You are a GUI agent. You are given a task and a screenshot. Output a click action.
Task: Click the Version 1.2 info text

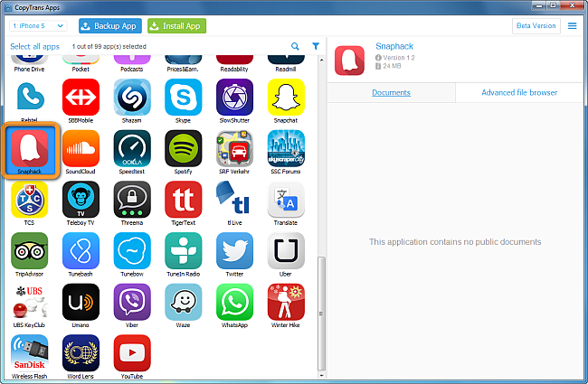[x=399, y=58]
